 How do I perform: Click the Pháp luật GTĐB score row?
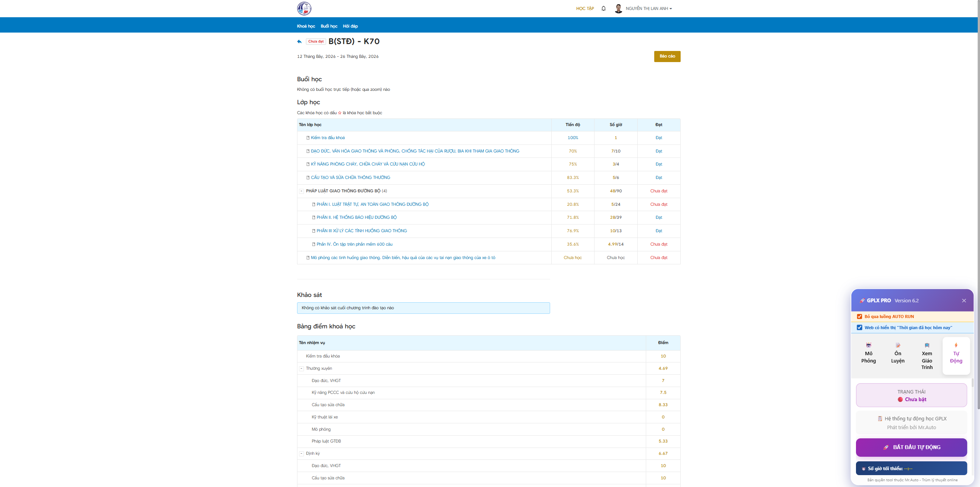(x=488, y=441)
